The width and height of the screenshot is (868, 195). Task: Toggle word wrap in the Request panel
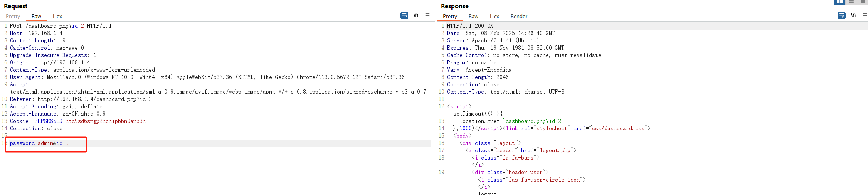pos(404,15)
